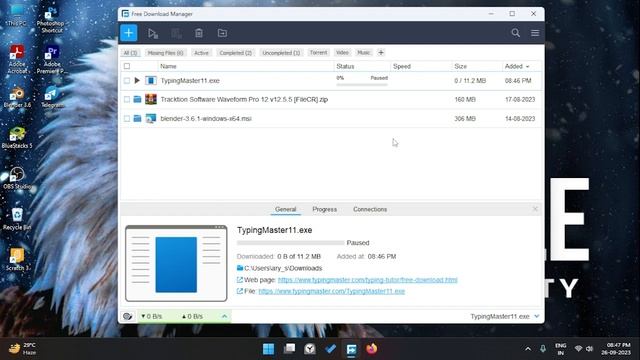Show hidden tray icons chevron
The image size is (640, 360).
527,349
